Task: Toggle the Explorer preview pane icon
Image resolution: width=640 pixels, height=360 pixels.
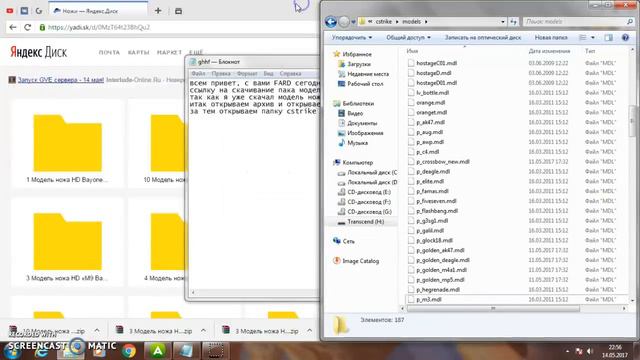Action: pyautogui.click(x=609, y=38)
